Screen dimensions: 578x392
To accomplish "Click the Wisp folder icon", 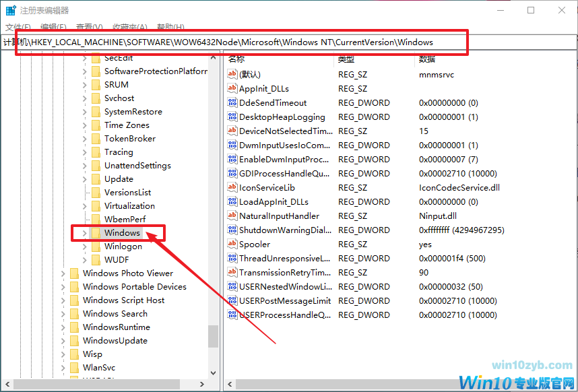I will pos(75,354).
